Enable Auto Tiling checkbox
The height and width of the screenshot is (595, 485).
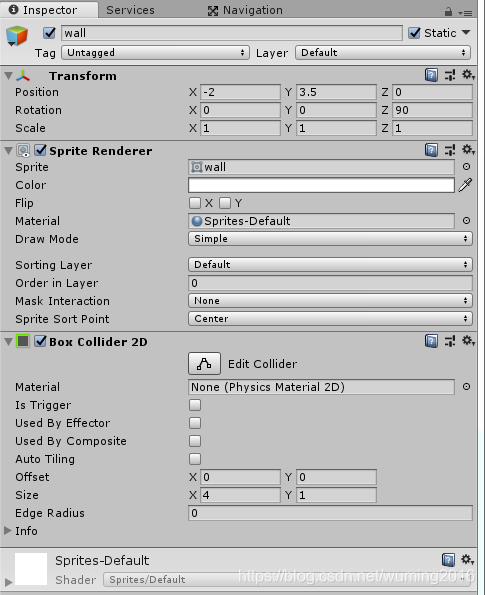pos(195,459)
